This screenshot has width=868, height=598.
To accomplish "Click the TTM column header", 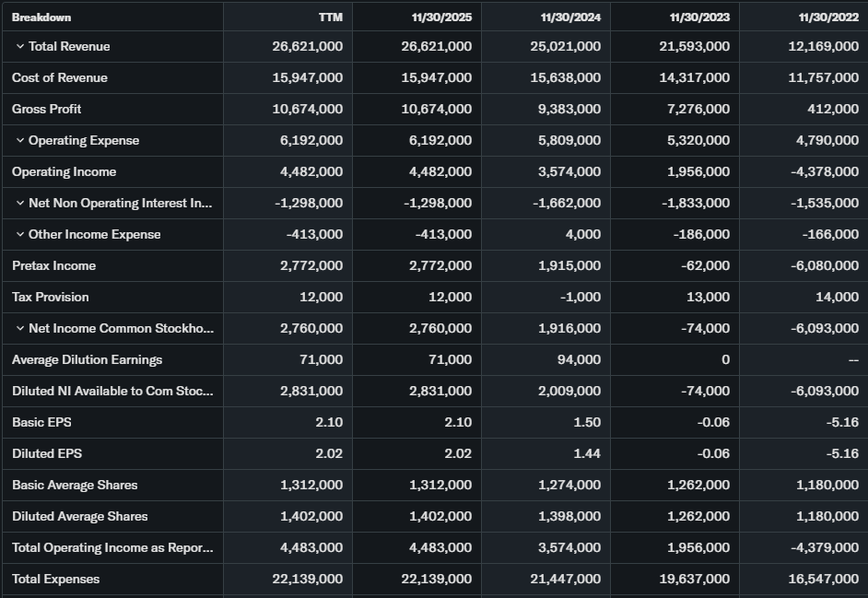I will (331, 18).
